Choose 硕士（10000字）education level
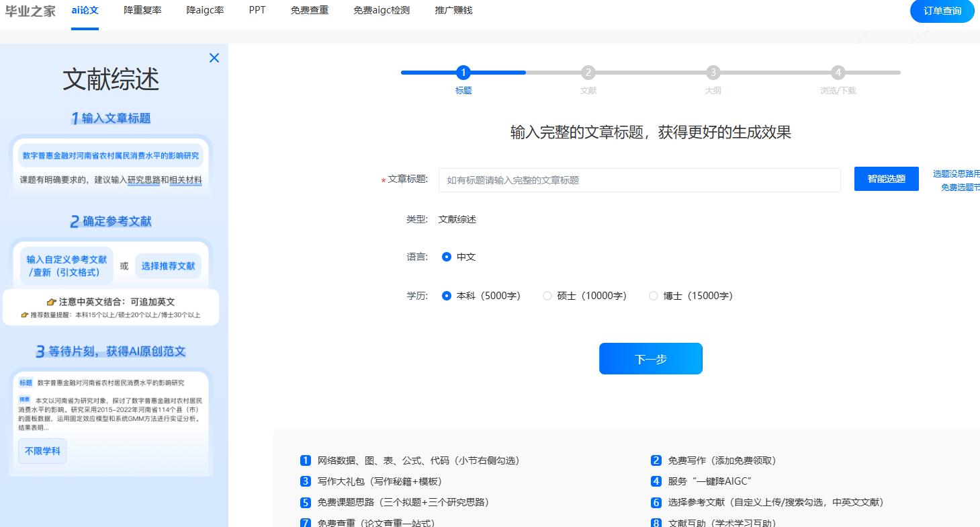The image size is (980, 527). pyautogui.click(x=547, y=295)
